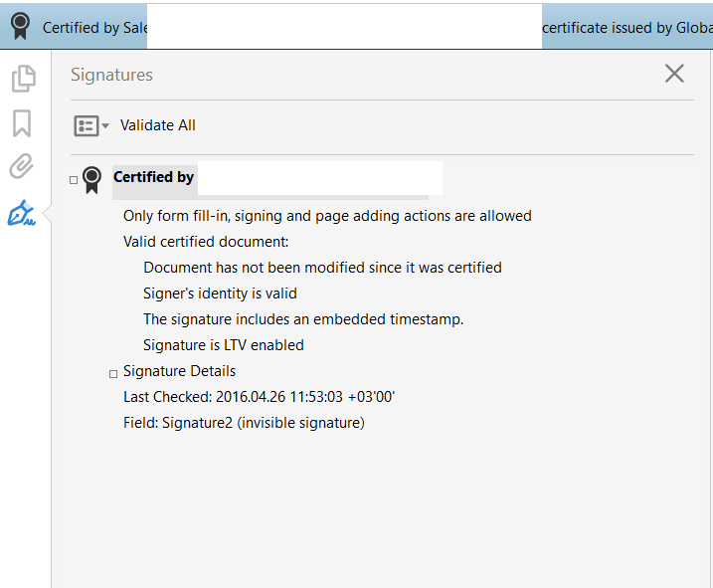
Task: Click Validate All signatures
Action: (x=158, y=125)
